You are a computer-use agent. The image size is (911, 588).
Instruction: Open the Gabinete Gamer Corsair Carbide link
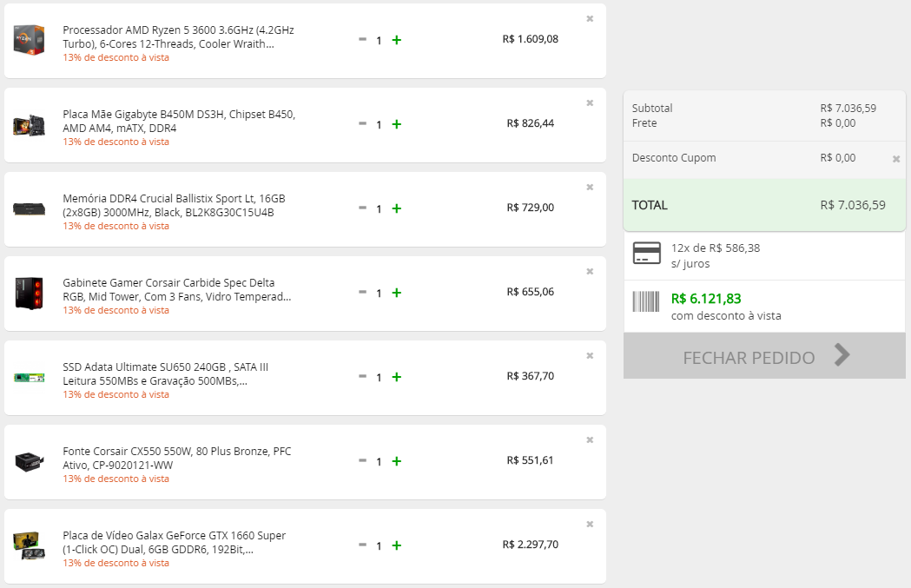(177, 289)
